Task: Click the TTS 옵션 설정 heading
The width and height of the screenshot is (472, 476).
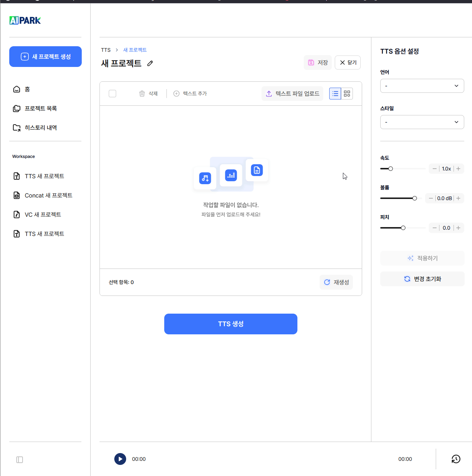Action: tap(399, 51)
